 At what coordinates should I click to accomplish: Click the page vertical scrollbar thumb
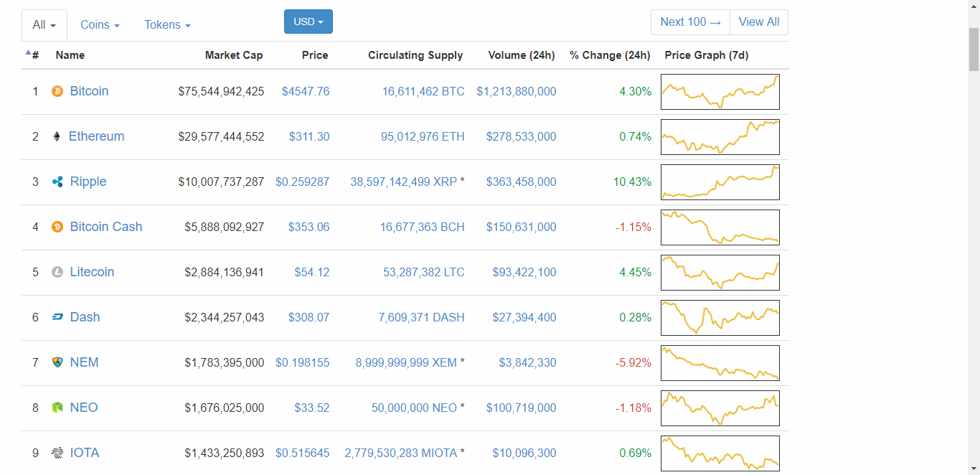(974, 50)
